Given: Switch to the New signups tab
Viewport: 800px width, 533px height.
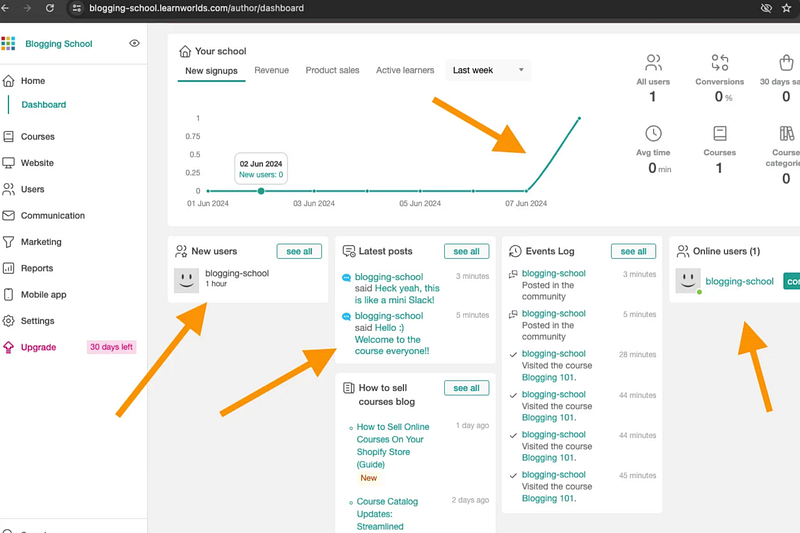Looking at the screenshot, I should 211,71.
